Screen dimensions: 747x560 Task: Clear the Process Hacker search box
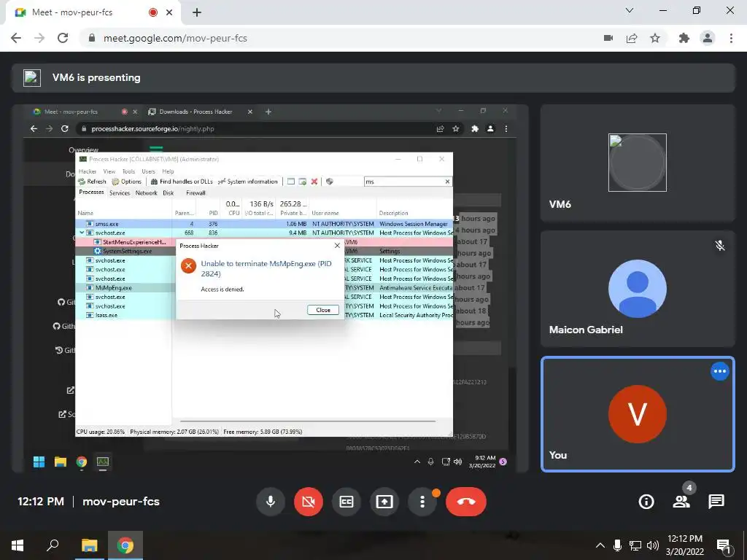coord(447,182)
